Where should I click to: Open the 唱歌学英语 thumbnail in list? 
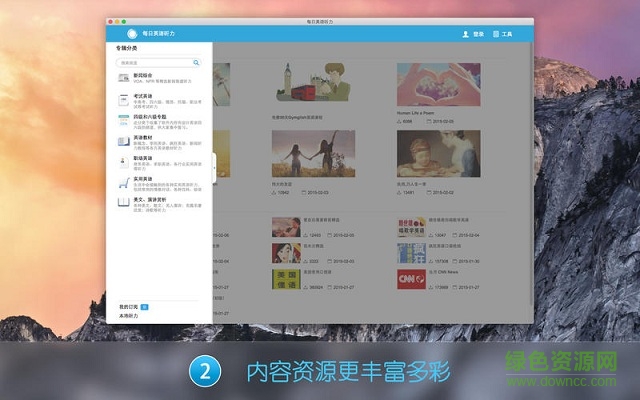point(411,227)
